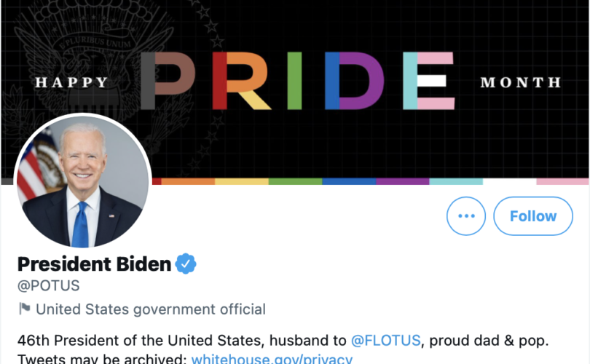Open the three-dot more options menu
This screenshot has height=364, width=590.
point(466,216)
